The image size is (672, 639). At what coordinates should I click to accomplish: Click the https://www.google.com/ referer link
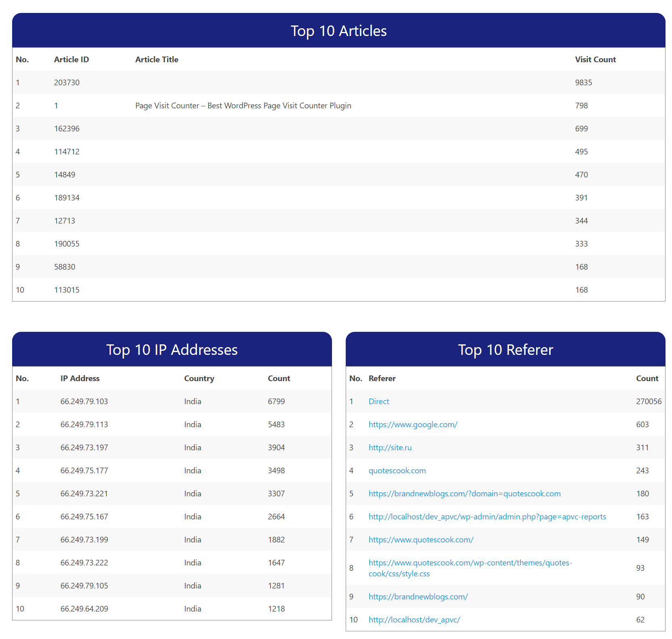pos(412,424)
